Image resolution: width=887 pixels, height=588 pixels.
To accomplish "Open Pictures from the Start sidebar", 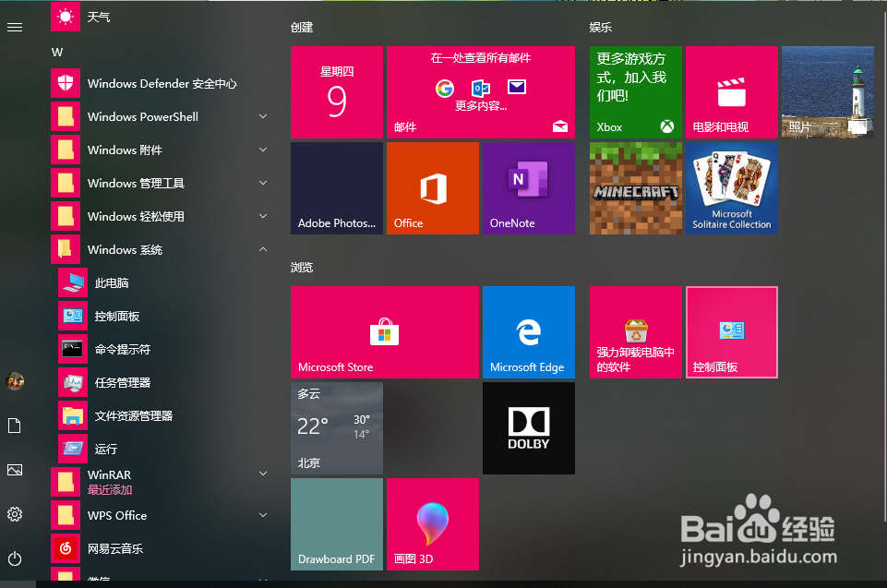I will coord(15,470).
